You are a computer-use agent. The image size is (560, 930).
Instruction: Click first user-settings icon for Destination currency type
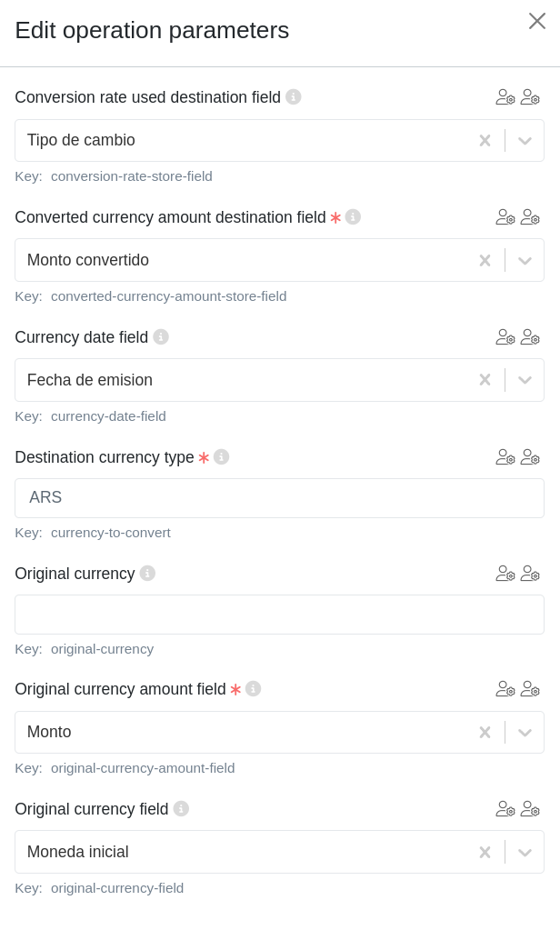click(505, 457)
